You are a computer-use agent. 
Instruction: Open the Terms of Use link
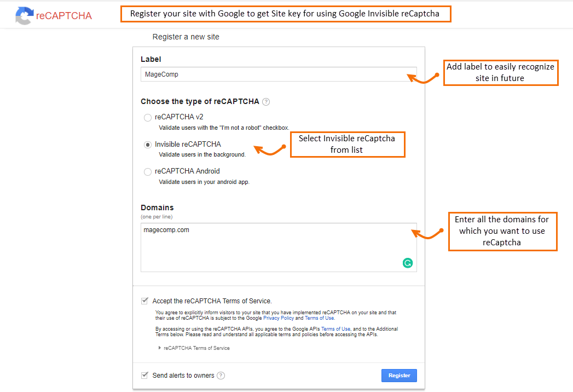click(x=320, y=318)
